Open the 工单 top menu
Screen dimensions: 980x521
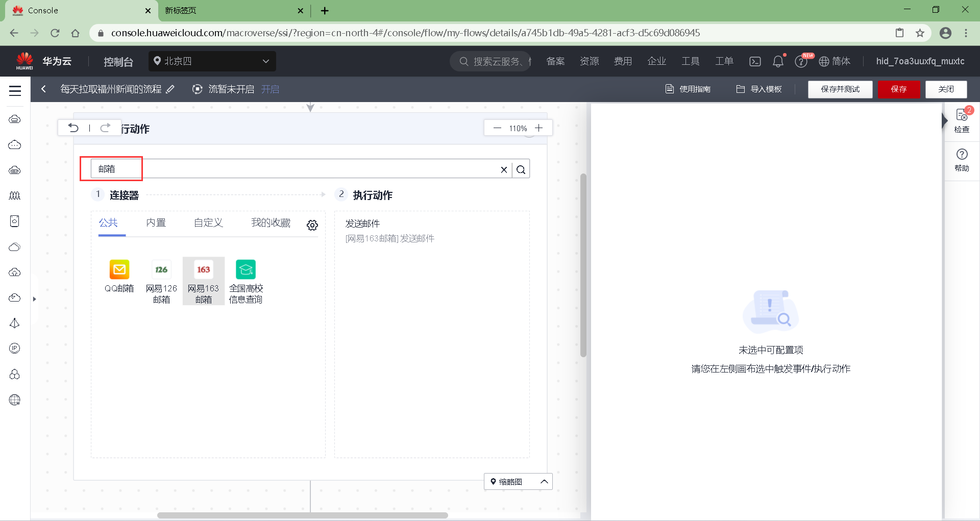pos(724,61)
